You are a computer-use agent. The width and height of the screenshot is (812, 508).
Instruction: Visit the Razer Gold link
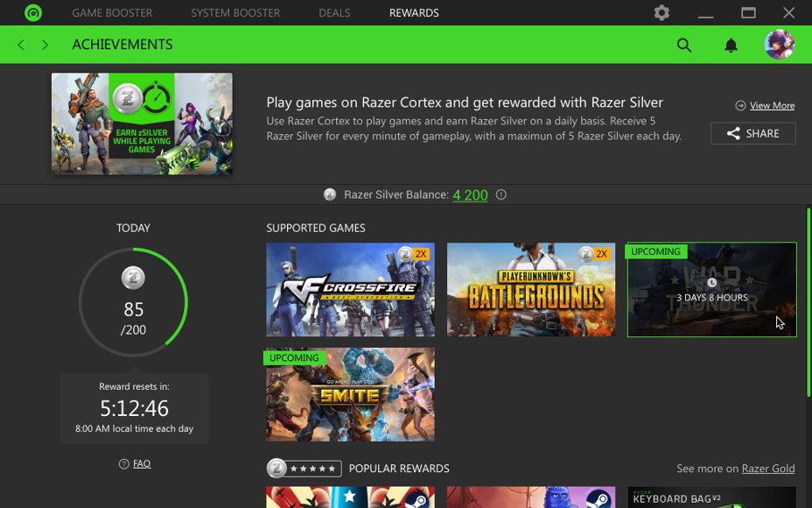coord(767,469)
